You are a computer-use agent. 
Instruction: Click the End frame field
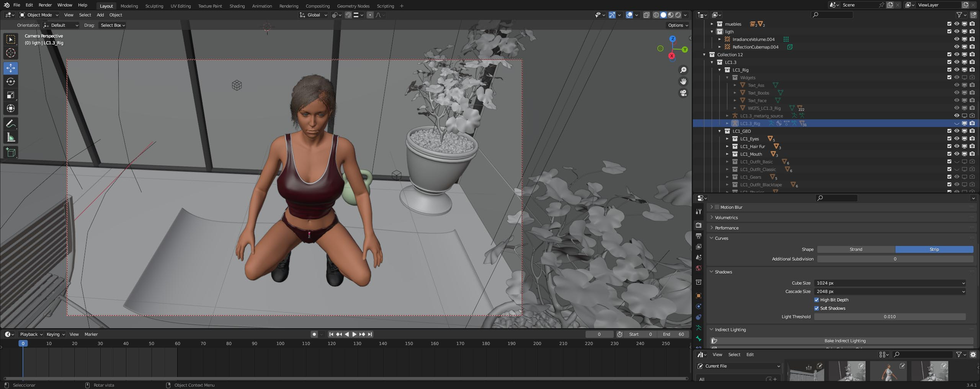674,334
